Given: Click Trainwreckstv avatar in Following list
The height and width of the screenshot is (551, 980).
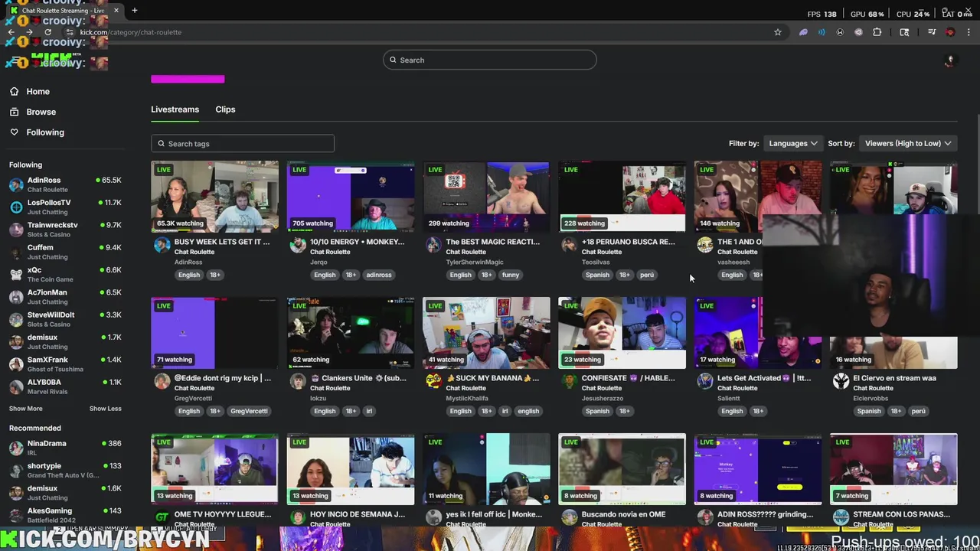Looking at the screenshot, I should click(x=16, y=230).
